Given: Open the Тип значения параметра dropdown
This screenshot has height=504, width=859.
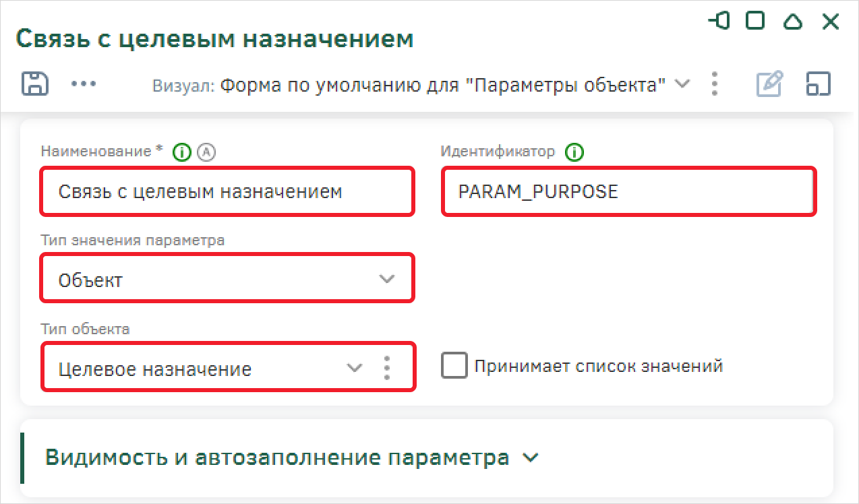Looking at the screenshot, I should tap(227, 278).
